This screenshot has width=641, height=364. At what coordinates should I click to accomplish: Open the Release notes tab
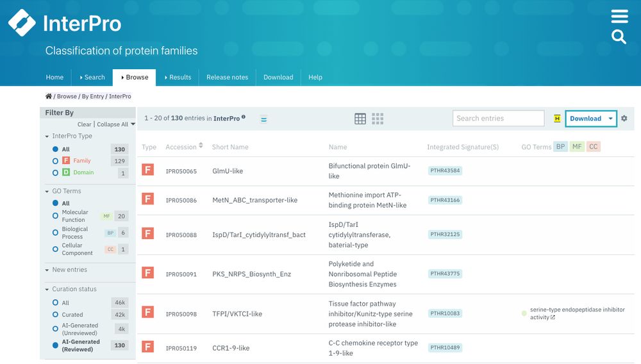228,77
